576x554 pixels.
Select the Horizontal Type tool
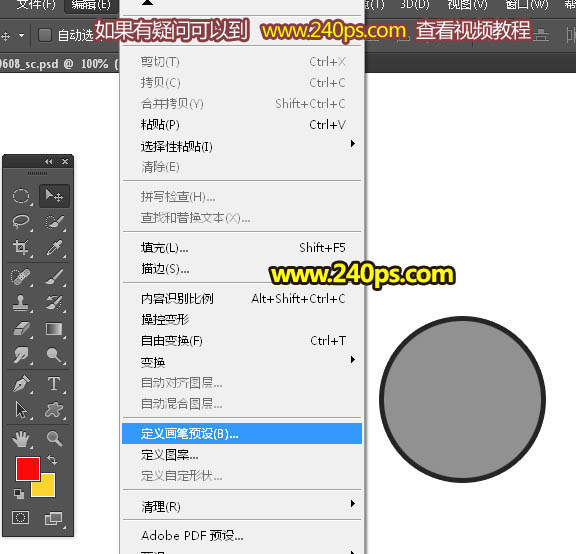point(54,384)
